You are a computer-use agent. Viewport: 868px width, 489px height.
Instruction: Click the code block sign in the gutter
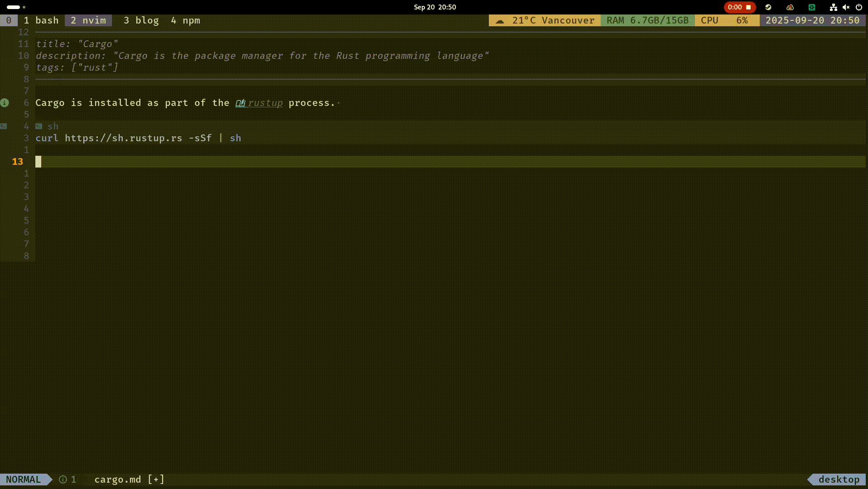(x=4, y=126)
